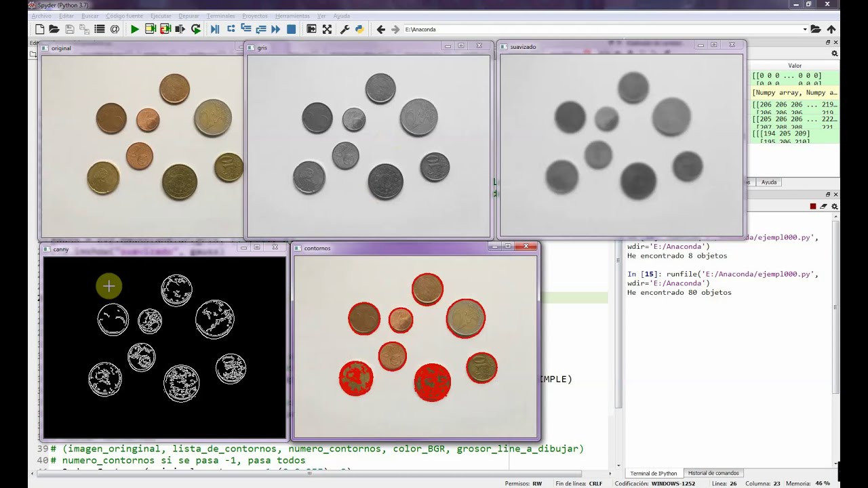Open the Buscar menu
This screenshot has width=868, height=488.
[90, 16]
